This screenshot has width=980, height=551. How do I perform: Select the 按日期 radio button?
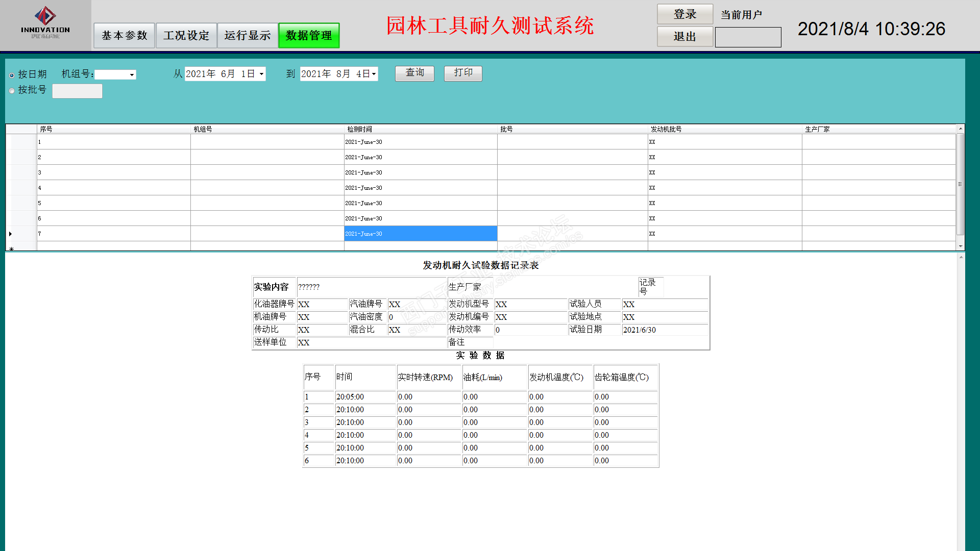click(x=12, y=75)
